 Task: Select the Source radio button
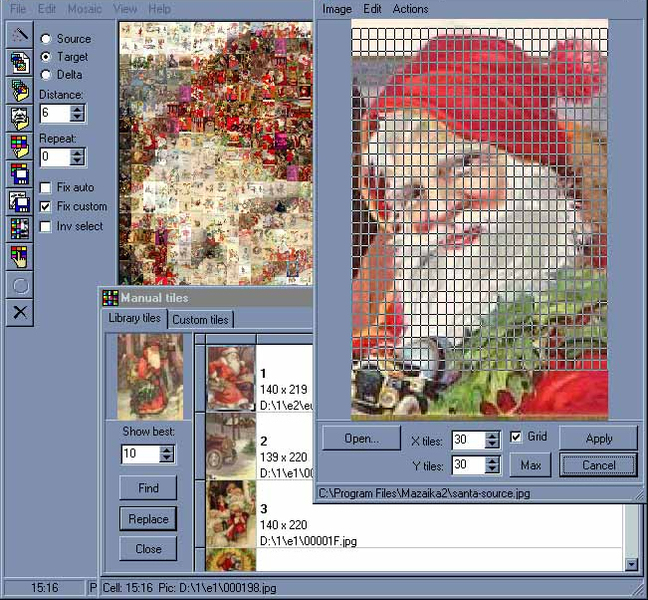pos(45,39)
